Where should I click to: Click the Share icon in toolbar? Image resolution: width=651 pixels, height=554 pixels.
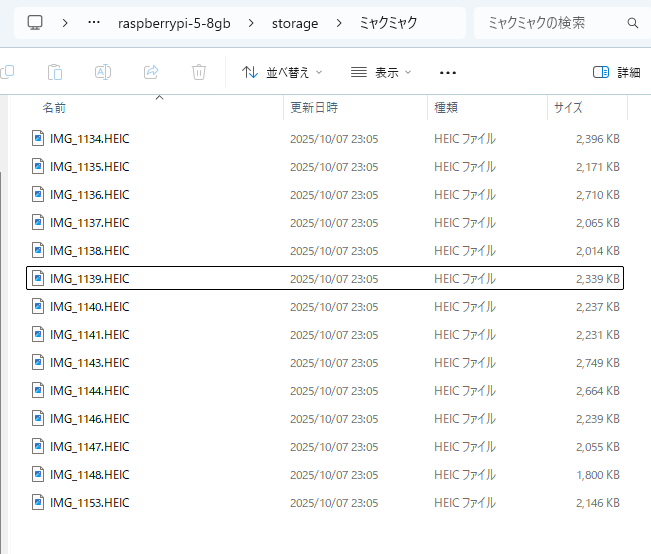tap(151, 72)
